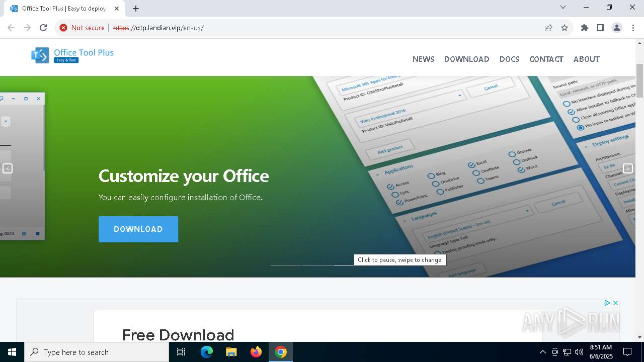Image resolution: width=644 pixels, height=362 pixels.
Task: Open the ad info triangle icon
Action: click(x=607, y=303)
